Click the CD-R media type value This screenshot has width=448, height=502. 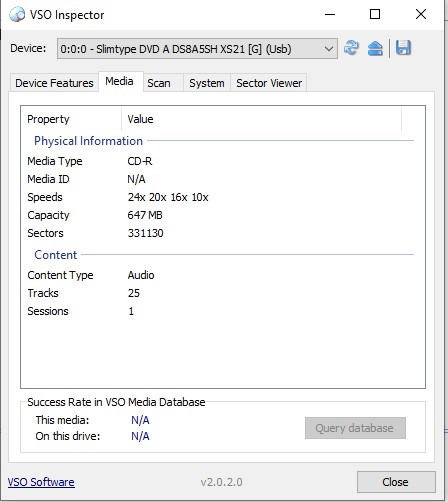tap(140, 161)
